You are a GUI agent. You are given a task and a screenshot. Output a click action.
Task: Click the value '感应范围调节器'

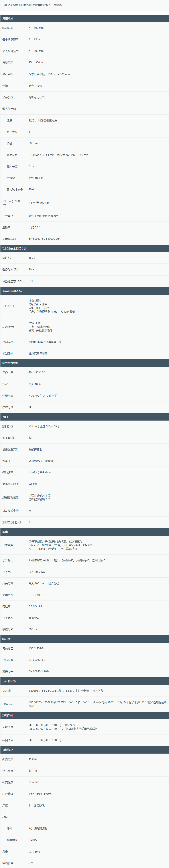38,353
